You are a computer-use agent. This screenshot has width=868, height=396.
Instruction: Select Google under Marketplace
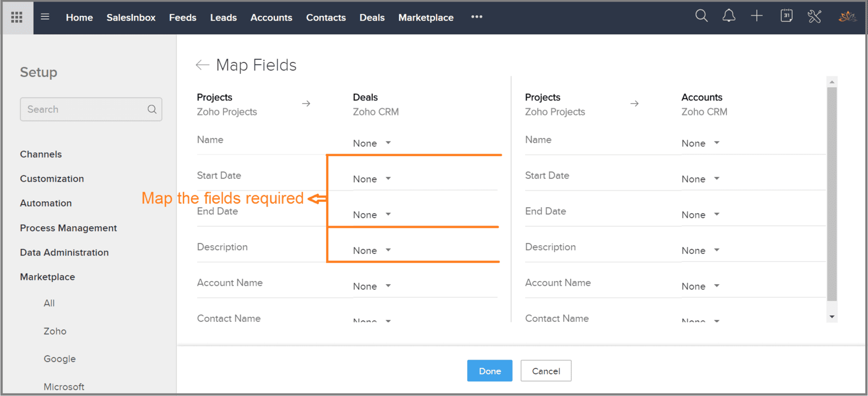click(x=60, y=359)
